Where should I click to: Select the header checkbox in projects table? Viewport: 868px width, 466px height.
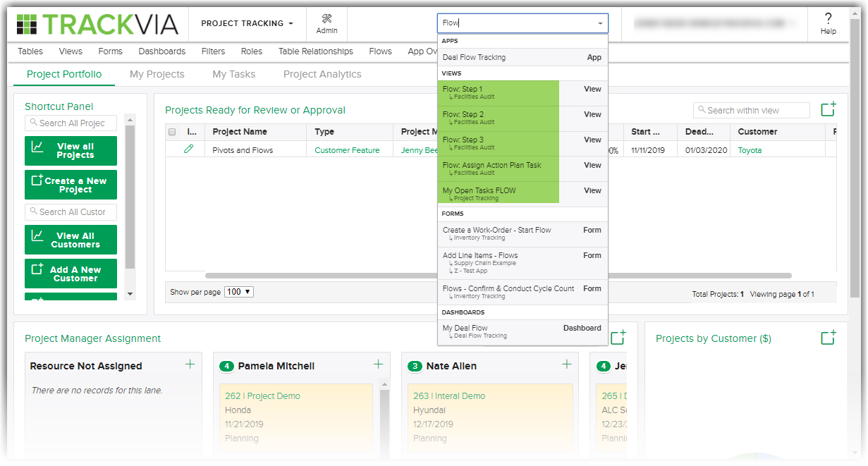click(172, 132)
